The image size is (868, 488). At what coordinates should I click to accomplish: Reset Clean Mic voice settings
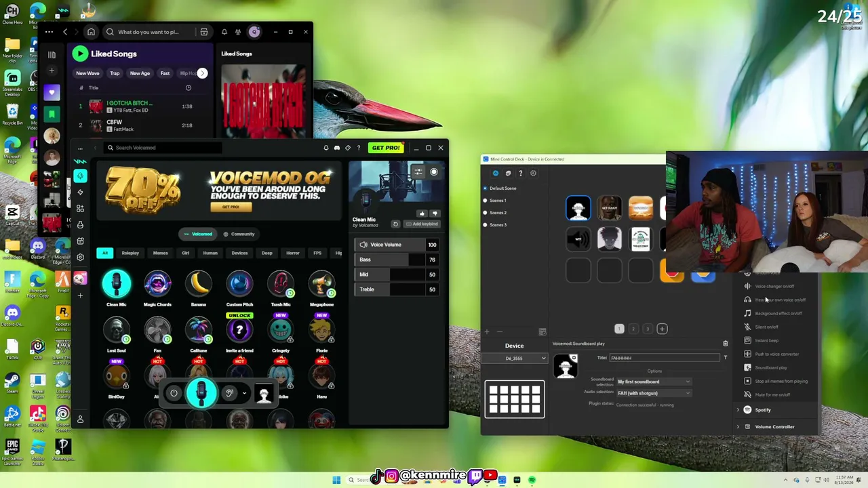coord(395,224)
